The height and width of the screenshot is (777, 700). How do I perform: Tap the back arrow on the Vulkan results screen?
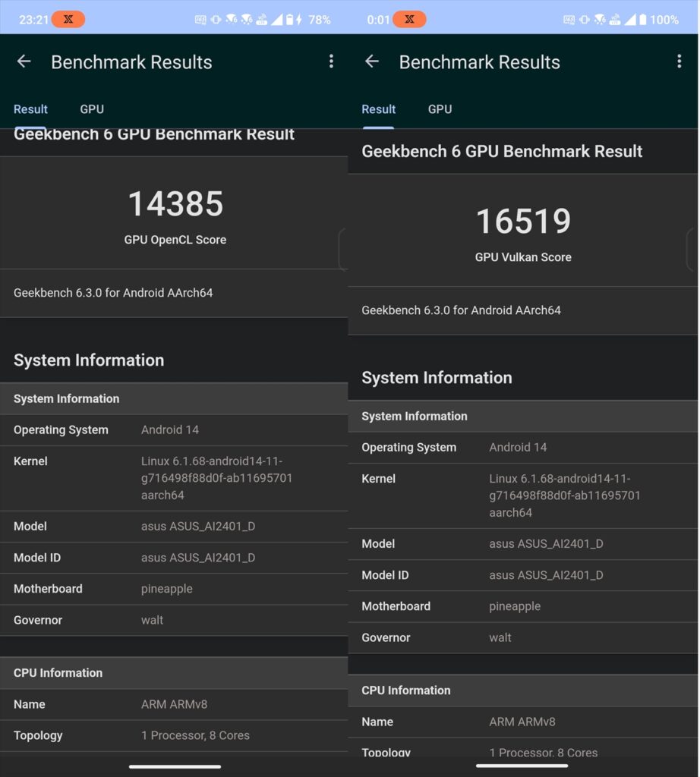(x=372, y=62)
